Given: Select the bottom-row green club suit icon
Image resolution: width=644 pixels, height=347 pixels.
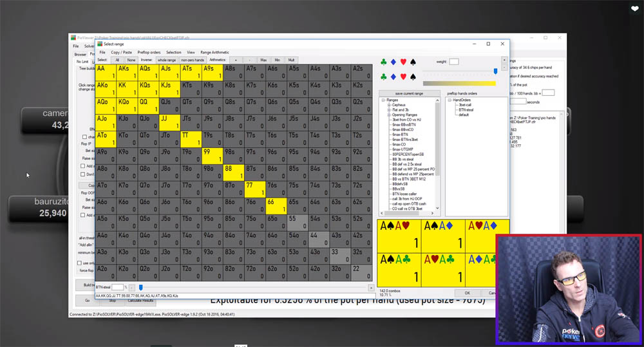Looking at the screenshot, I should pos(383,77).
